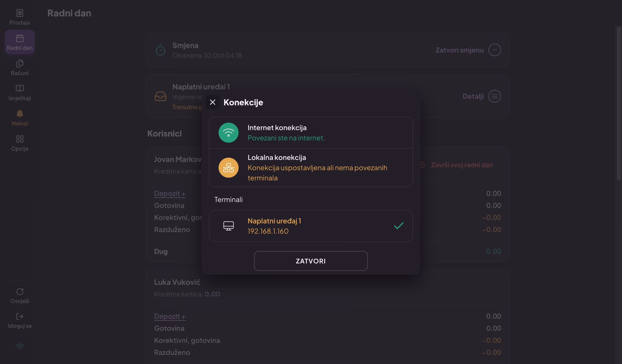
Task: Click Zatvori smjenu link
Action: click(459, 50)
